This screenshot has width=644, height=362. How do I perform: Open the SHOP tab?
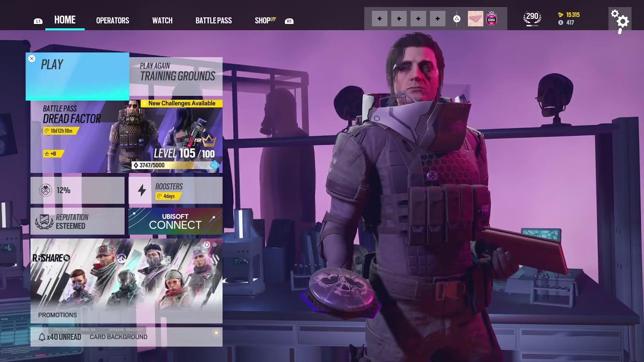click(264, 21)
